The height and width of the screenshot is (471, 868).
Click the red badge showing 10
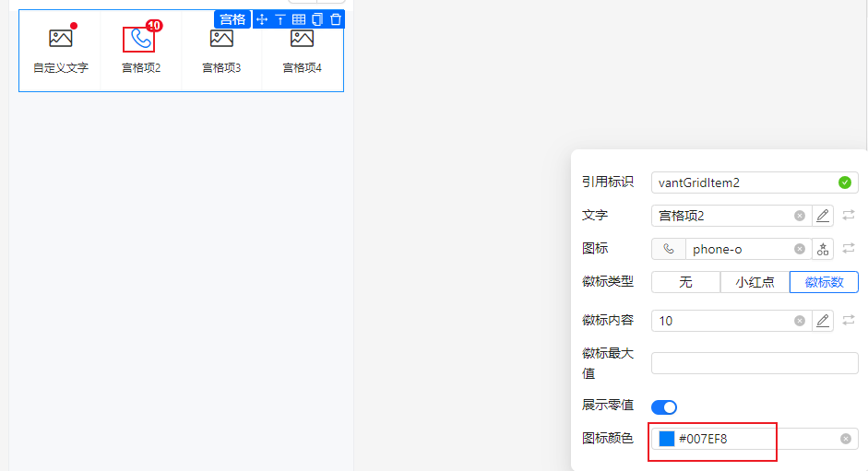(x=154, y=26)
